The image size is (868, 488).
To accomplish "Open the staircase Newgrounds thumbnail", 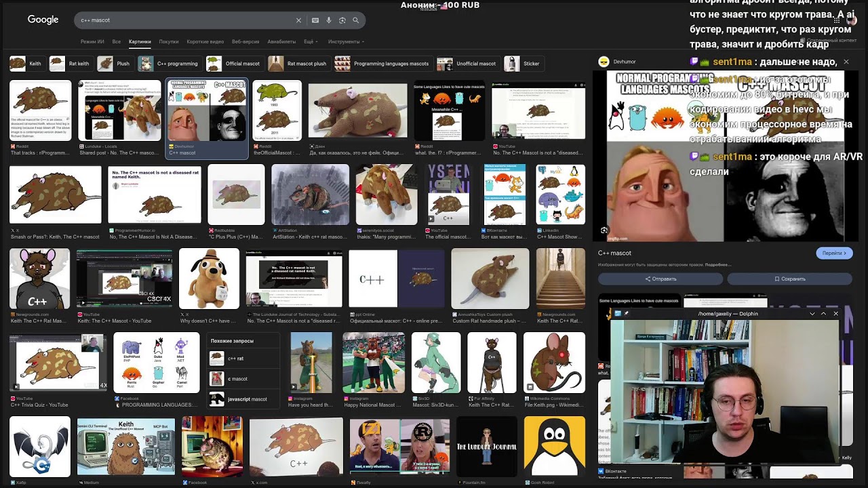I will pos(560,279).
